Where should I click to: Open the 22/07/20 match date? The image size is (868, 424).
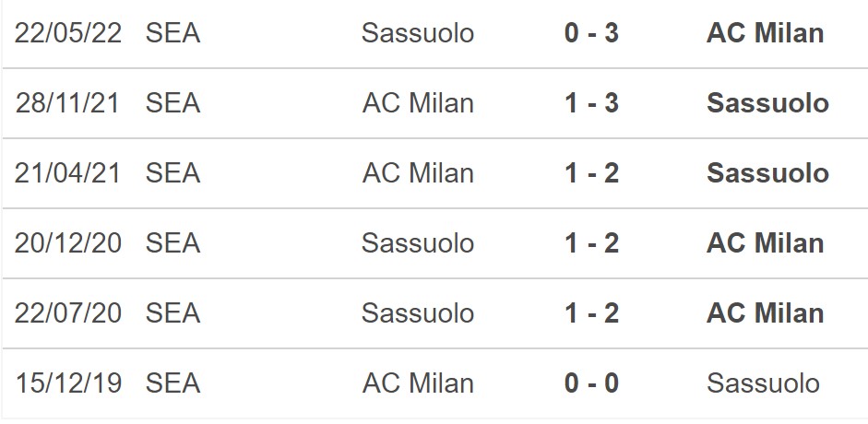(x=68, y=313)
